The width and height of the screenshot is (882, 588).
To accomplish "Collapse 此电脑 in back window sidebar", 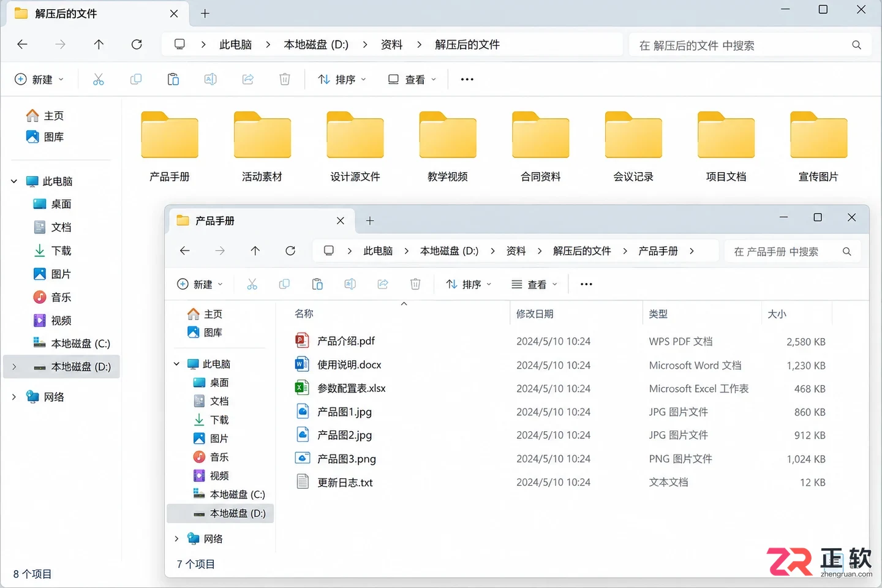I will pyautogui.click(x=14, y=181).
